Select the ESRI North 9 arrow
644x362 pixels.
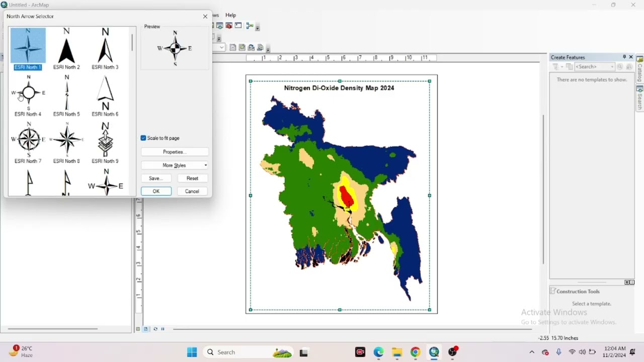tap(105, 143)
